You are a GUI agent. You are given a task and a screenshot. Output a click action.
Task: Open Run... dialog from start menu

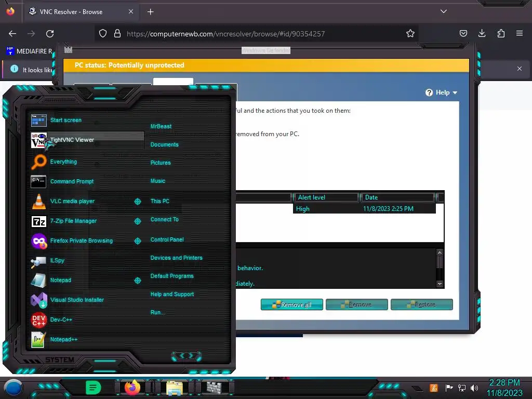point(157,312)
